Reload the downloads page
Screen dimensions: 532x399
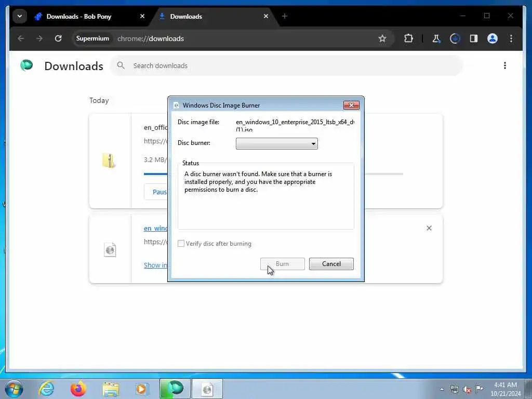point(58,38)
